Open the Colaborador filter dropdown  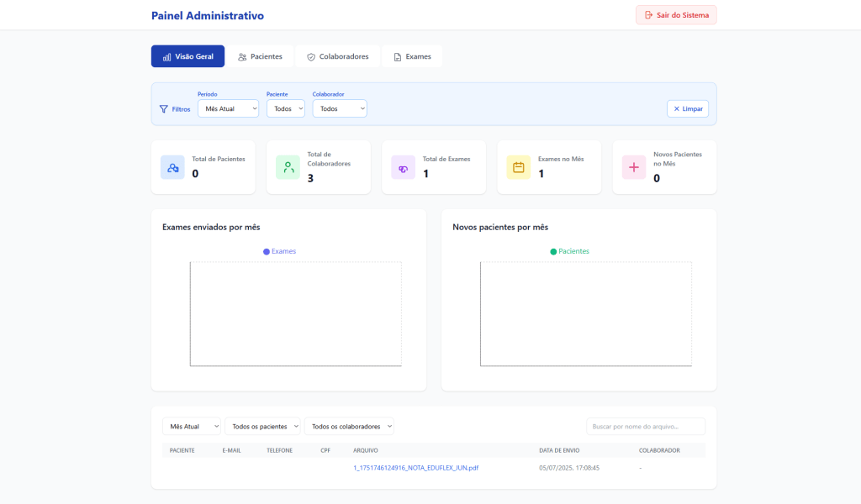[x=340, y=108]
